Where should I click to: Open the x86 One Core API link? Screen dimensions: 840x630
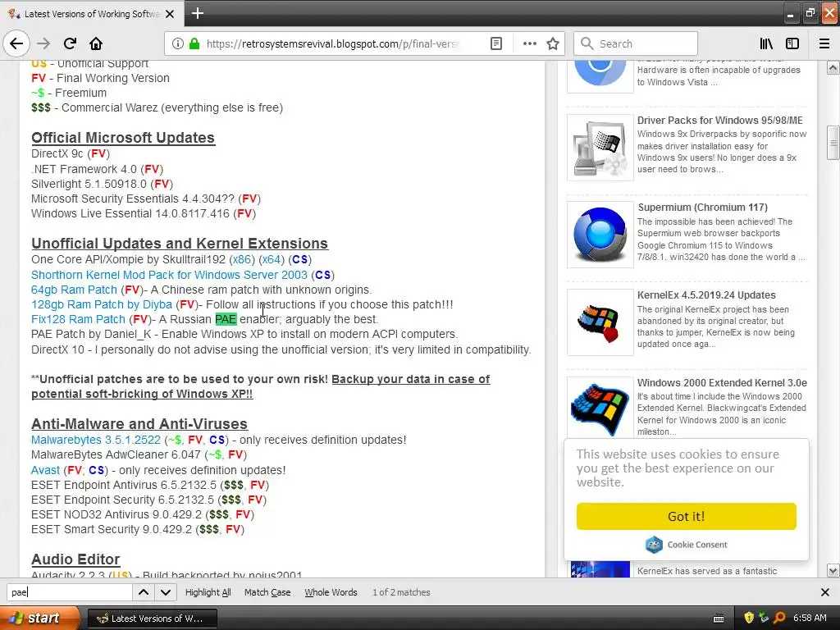click(x=242, y=259)
